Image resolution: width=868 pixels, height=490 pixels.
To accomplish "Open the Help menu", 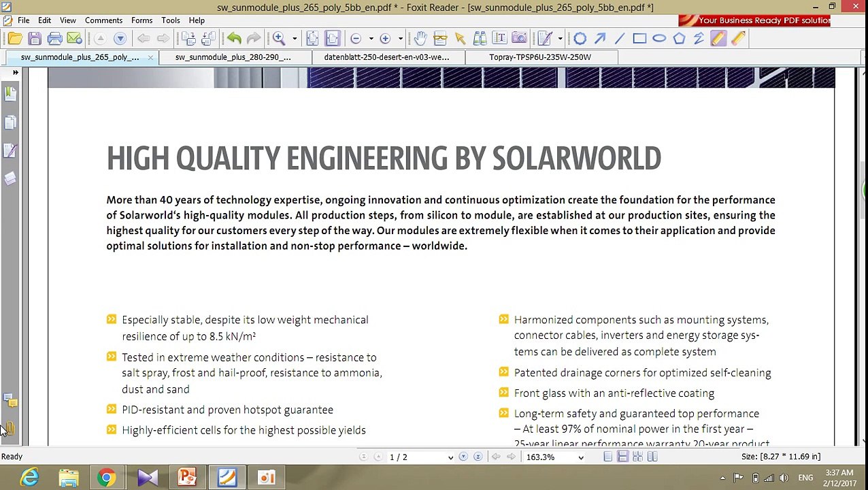I will (x=197, y=20).
